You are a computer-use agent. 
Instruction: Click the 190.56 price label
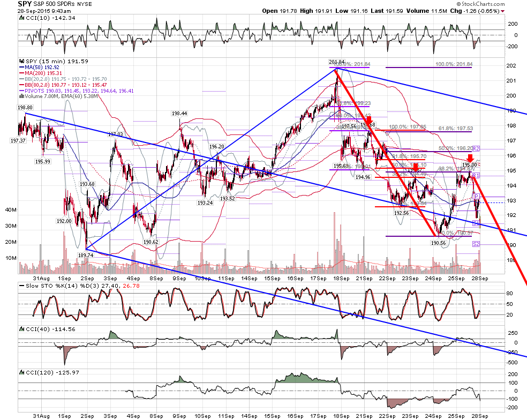coord(438,243)
